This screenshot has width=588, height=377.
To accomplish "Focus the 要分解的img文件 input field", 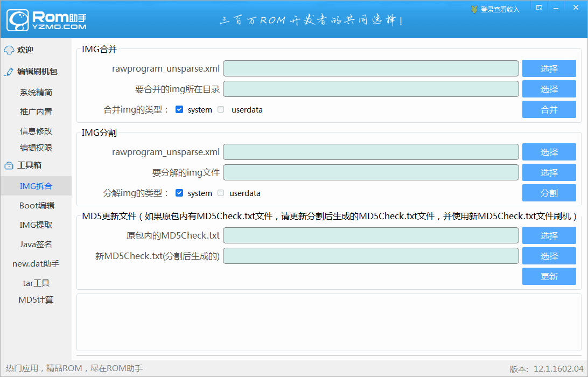I will [x=370, y=172].
